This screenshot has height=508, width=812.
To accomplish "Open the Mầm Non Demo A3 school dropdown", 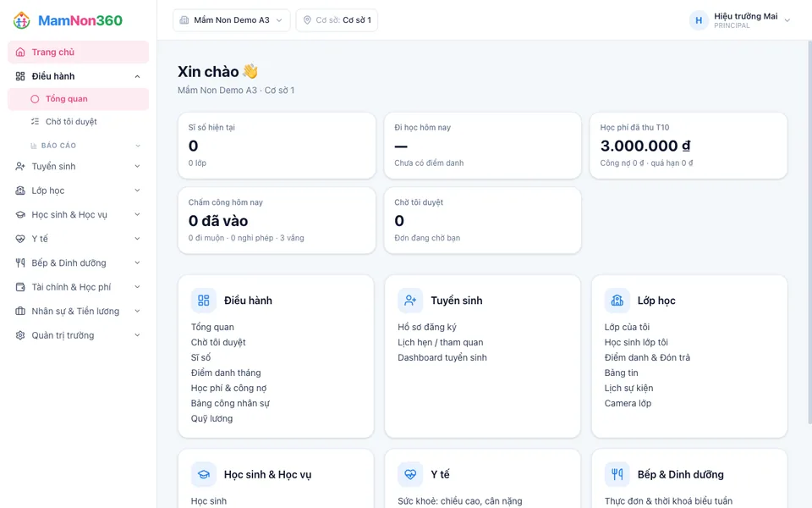I will pos(232,20).
